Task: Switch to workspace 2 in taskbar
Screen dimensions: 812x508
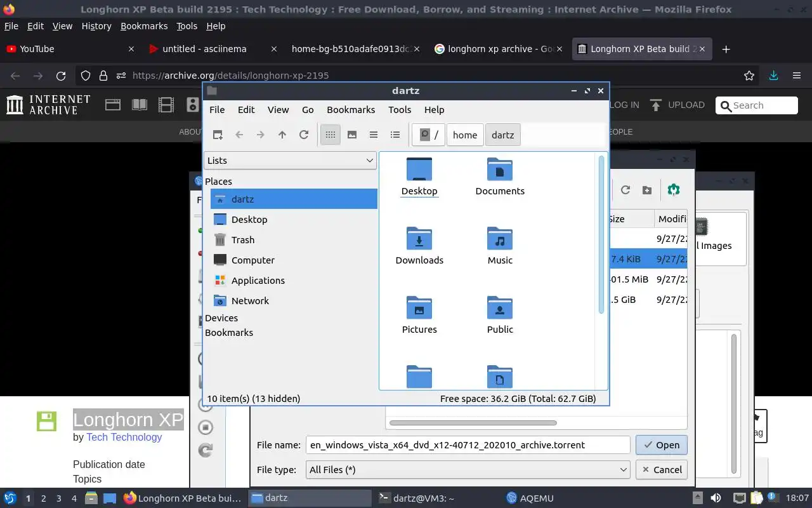Action: (44, 498)
